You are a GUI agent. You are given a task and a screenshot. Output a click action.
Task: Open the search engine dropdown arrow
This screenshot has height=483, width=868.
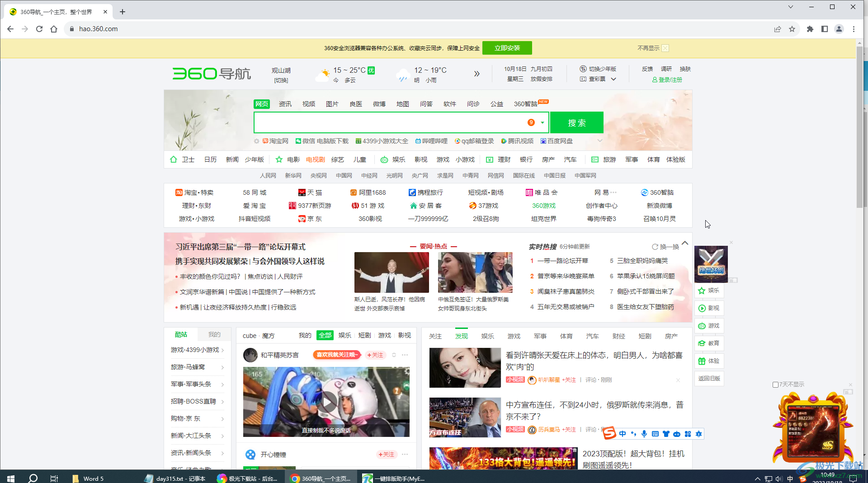(x=542, y=122)
